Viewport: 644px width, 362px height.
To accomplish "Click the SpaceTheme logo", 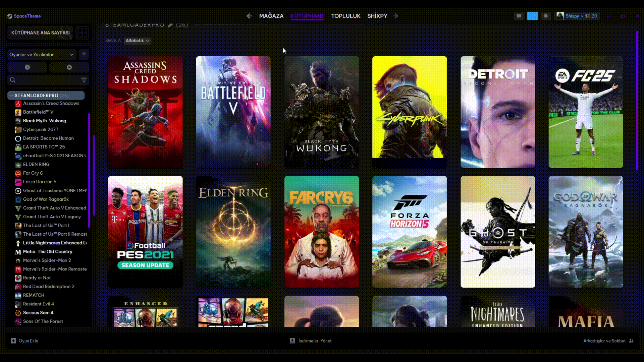I will pyautogui.click(x=23, y=16).
